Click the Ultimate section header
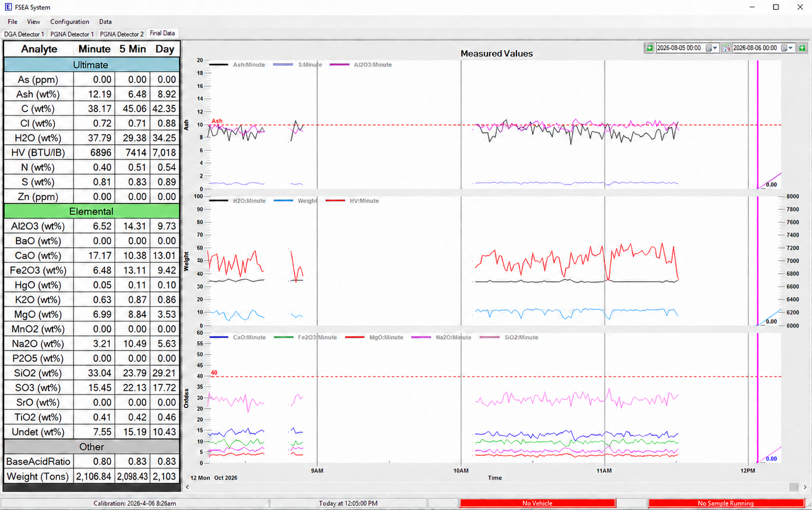 (91, 65)
